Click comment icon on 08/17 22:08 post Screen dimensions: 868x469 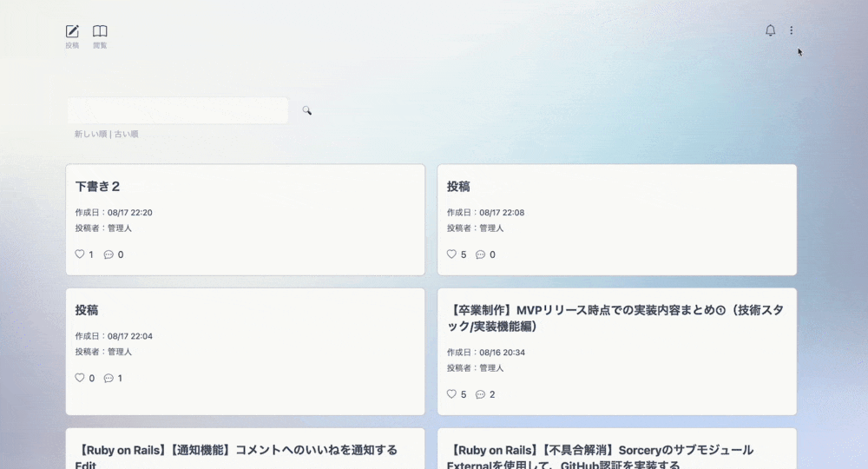click(x=481, y=254)
